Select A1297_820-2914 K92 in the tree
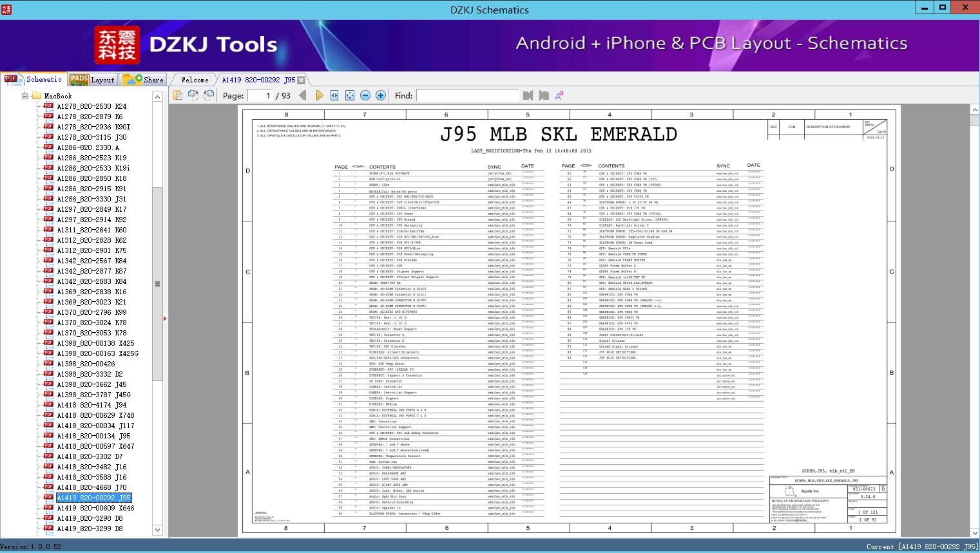Image resolution: width=980 pixels, height=553 pixels. [x=91, y=220]
